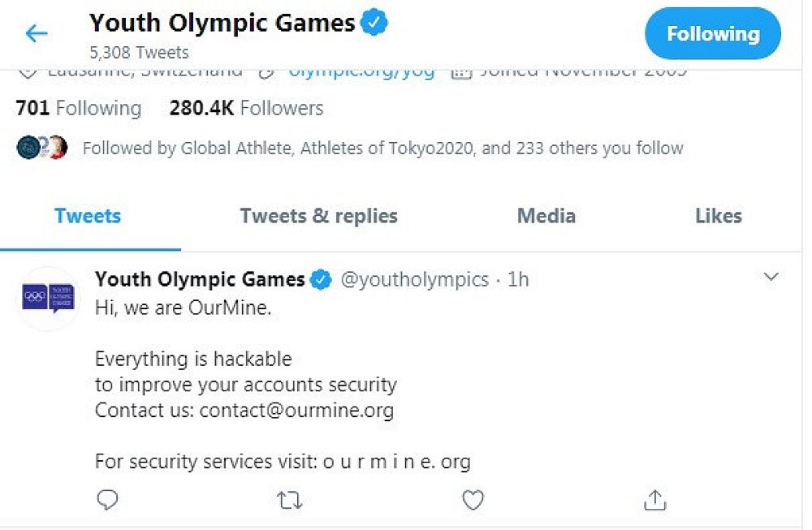Like the tweet with heart icon

click(473, 500)
